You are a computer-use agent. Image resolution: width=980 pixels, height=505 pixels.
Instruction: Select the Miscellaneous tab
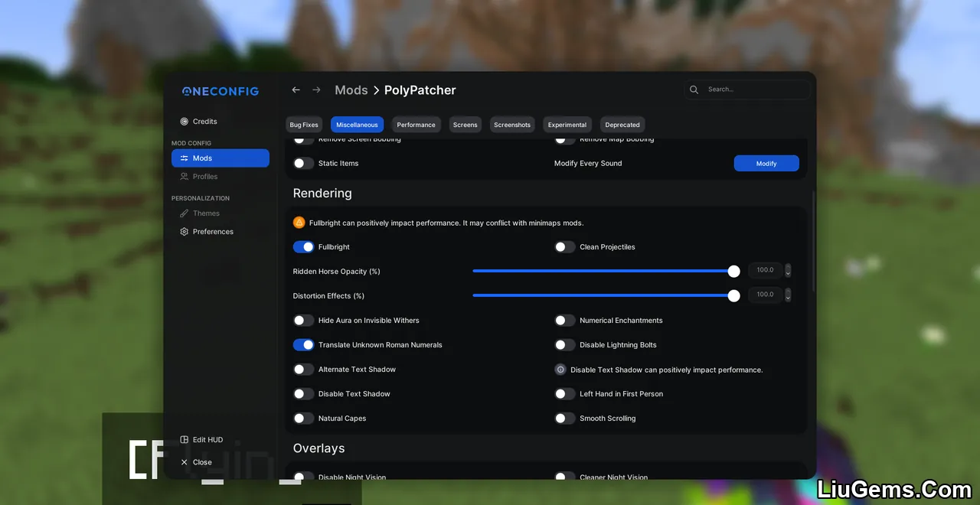click(357, 125)
